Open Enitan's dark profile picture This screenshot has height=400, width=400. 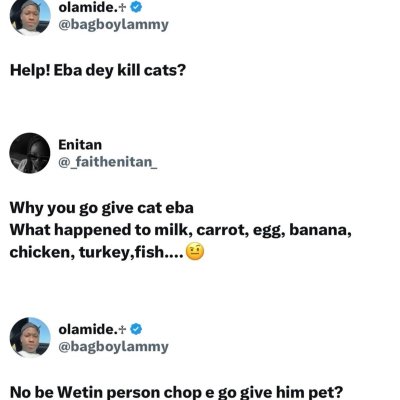[x=30, y=153]
